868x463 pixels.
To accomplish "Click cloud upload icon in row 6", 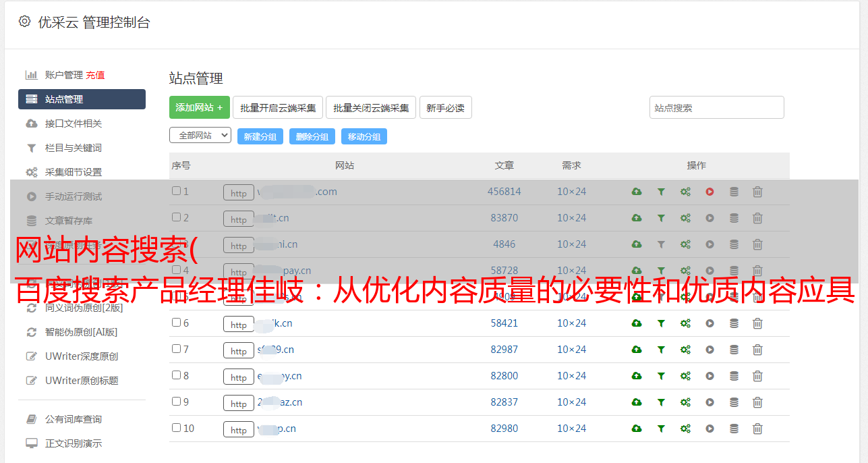I will tap(637, 323).
